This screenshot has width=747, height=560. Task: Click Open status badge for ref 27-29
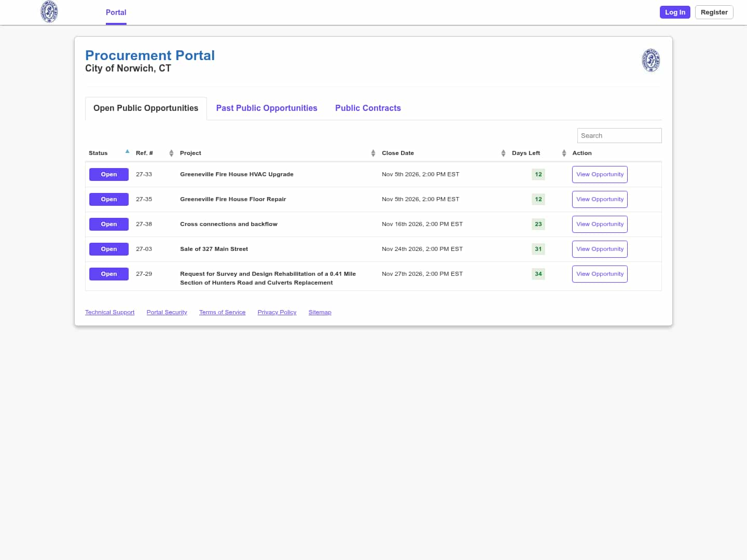[109, 274]
